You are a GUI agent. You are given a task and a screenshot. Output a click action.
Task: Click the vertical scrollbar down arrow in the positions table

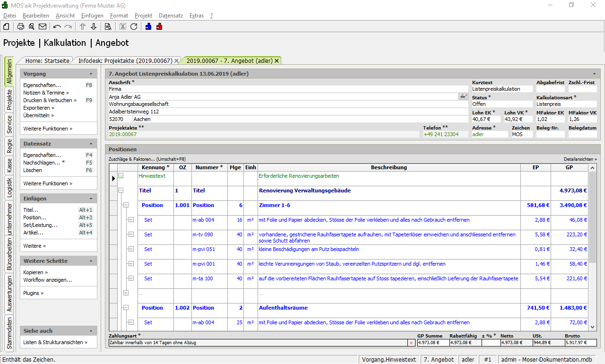tap(593, 327)
